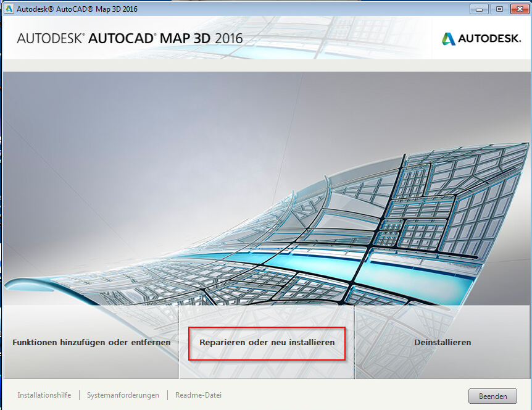Click the window title bar text
The height and width of the screenshot is (410, 532).
pyautogui.click(x=77, y=9)
